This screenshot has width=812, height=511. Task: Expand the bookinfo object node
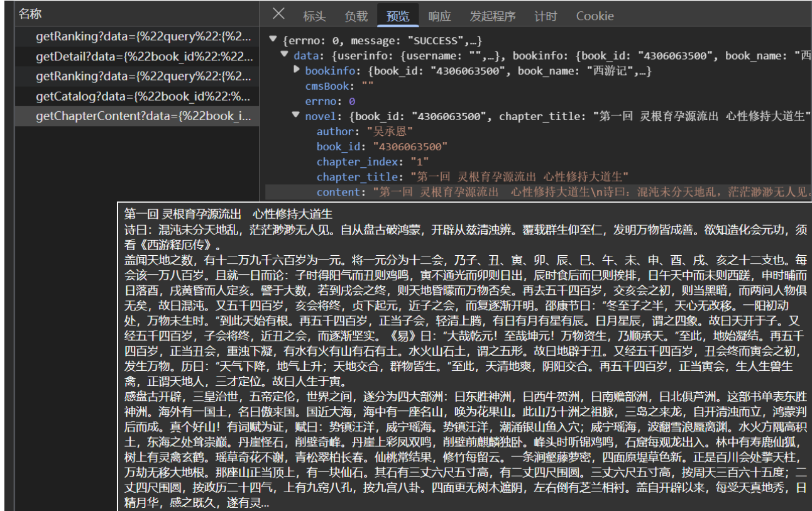click(x=296, y=70)
